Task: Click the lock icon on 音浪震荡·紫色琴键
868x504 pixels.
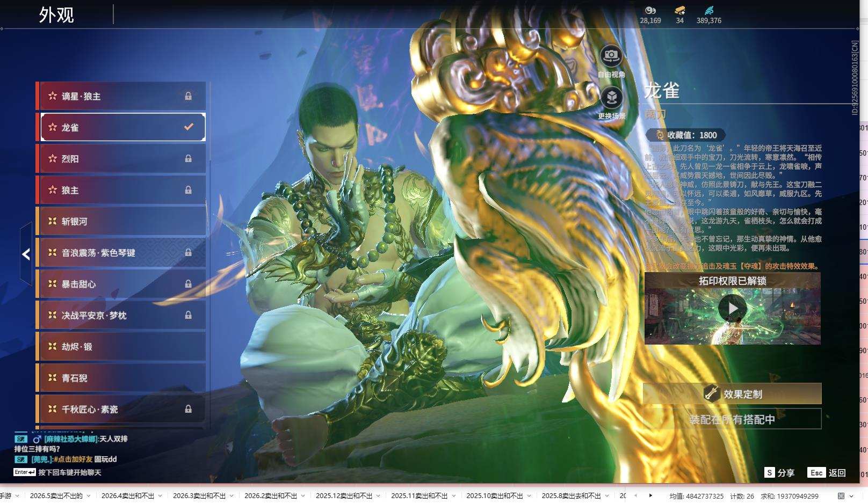Action: click(x=189, y=252)
